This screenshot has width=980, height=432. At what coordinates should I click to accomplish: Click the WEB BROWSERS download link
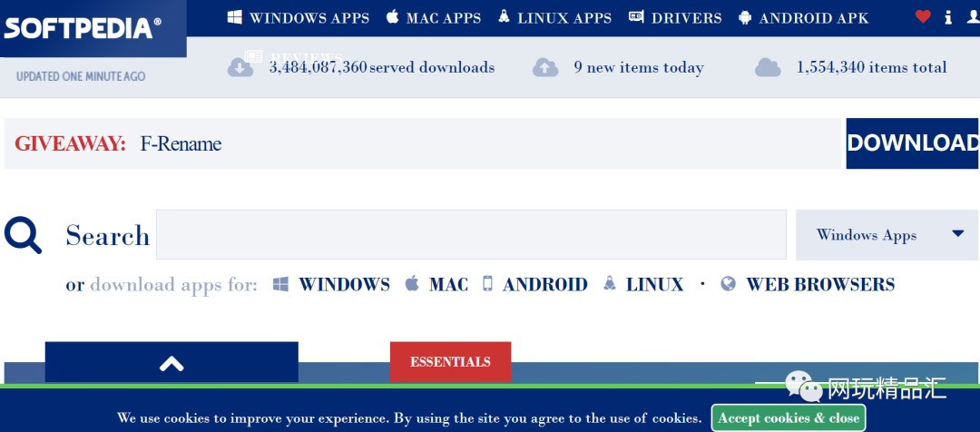tap(820, 284)
